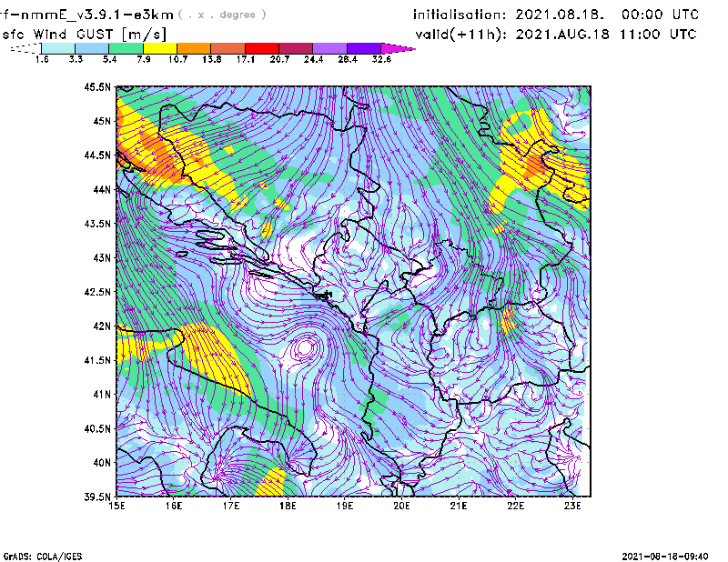Image resolution: width=728 pixels, height=562 pixels.
Task: Click the 16E longitude label
Action: [174, 506]
